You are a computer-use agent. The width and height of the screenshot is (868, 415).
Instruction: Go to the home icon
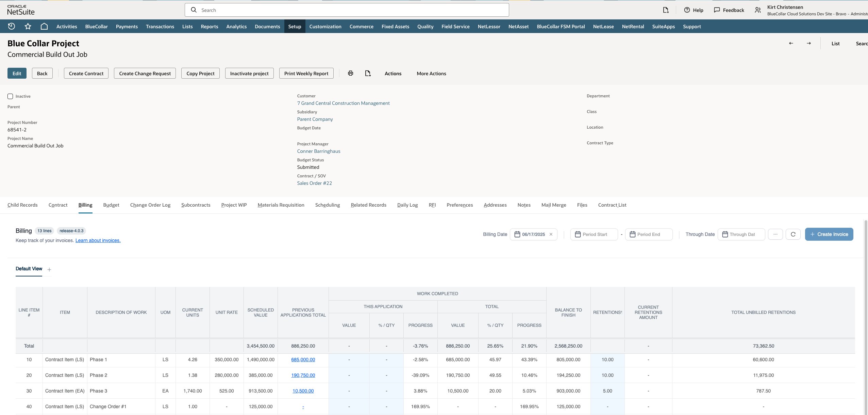pos(44,26)
